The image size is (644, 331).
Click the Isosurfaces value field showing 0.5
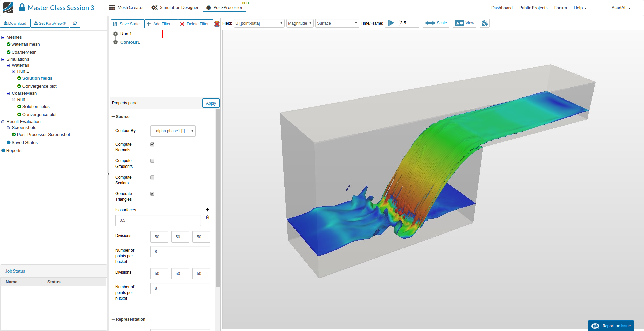point(158,220)
